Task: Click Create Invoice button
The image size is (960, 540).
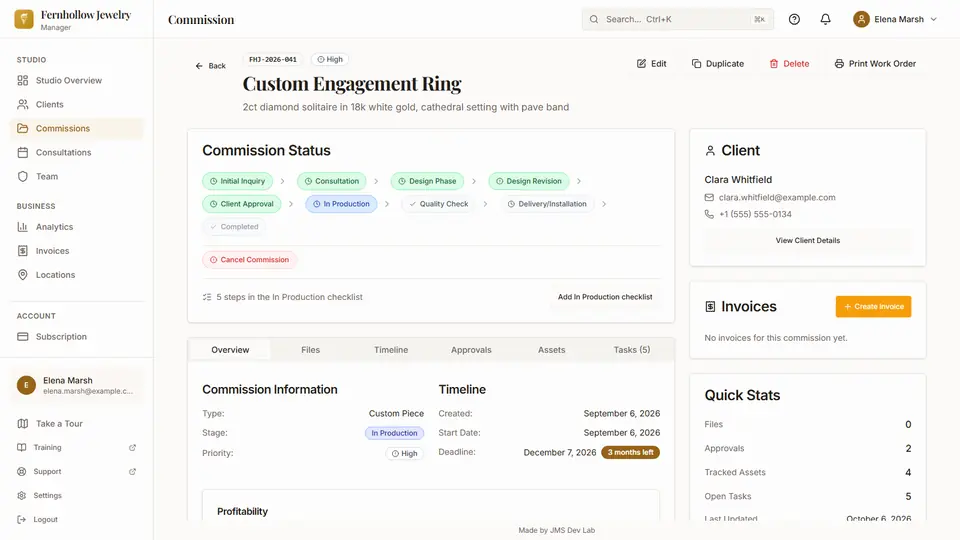Action: 873,307
